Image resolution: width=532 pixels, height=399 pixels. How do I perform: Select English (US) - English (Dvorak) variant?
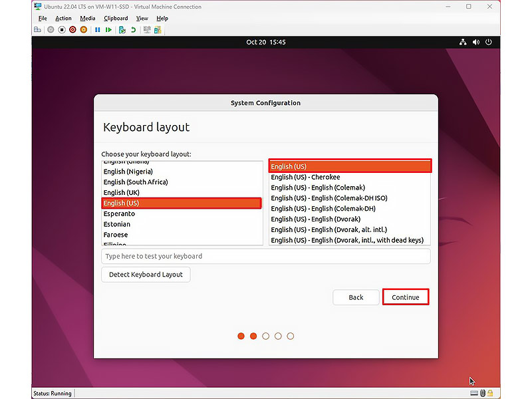point(350,219)
